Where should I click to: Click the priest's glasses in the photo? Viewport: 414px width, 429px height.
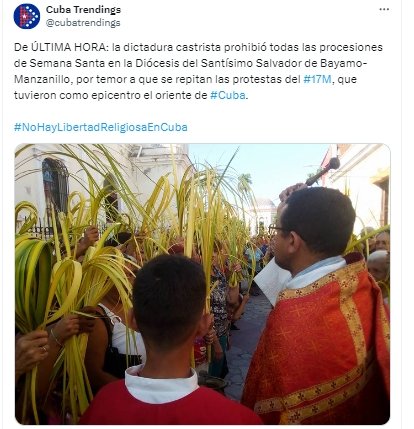277,229
